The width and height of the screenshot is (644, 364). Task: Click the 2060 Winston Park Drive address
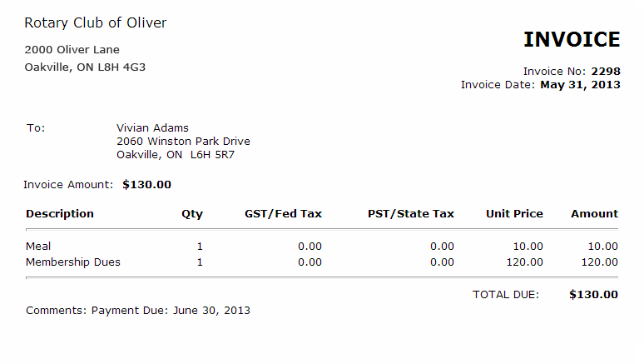(183, 141)
